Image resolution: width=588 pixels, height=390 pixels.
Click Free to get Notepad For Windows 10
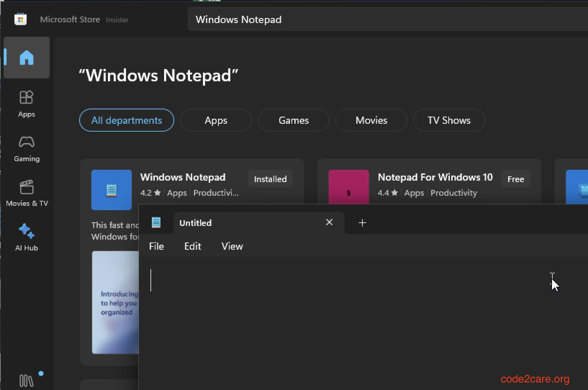coord(515,178)
